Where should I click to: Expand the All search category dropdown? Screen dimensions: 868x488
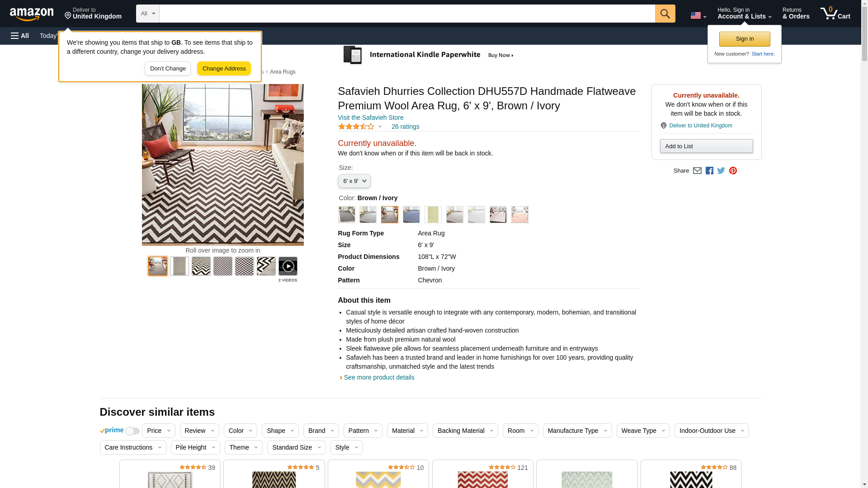[x=147, y=14]
